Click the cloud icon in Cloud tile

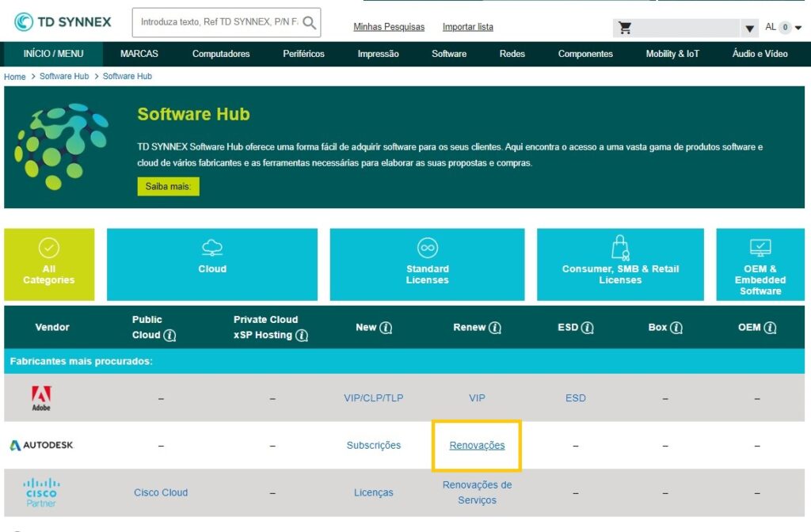pyautogui.click(x=212, y=248)
